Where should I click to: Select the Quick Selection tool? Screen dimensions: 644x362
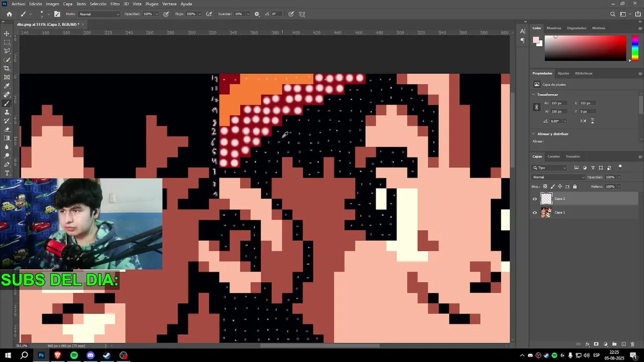click(x=7, y=60)
